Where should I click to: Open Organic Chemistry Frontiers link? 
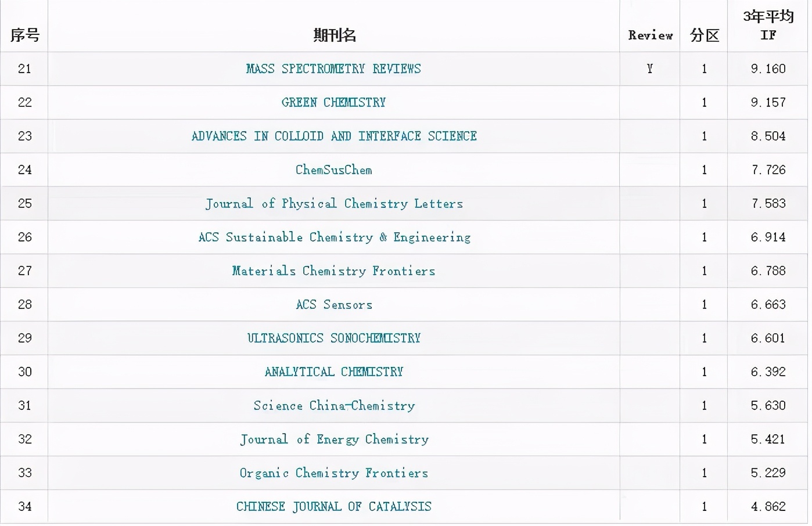pos(333,473)
